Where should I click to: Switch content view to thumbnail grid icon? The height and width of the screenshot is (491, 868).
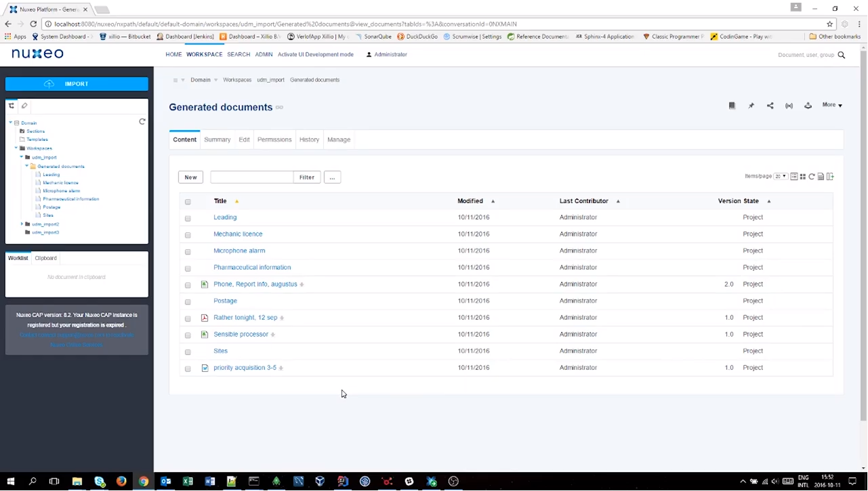click(x=803, y=176)
